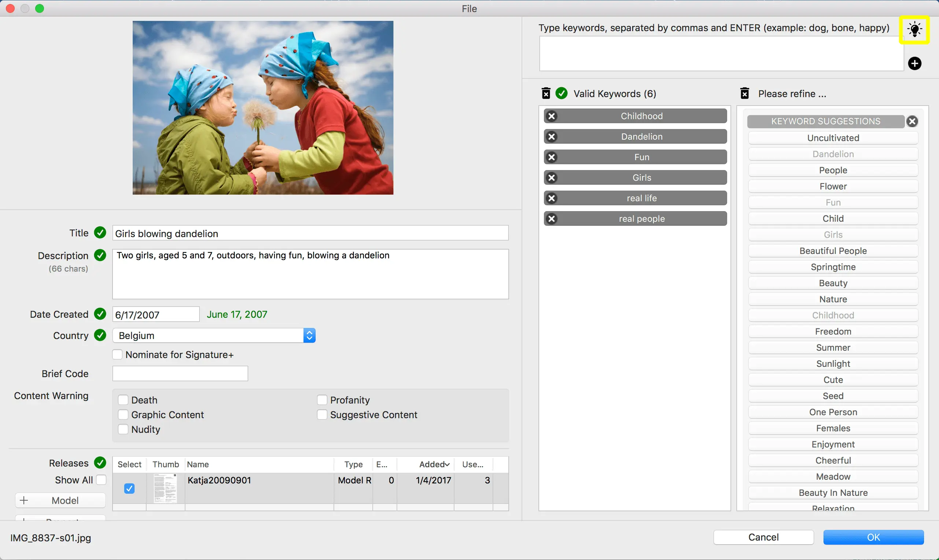The image size is (939, 560).
Task: Add the Beautiful People keyword suggestion
Action: coord(833,251)
